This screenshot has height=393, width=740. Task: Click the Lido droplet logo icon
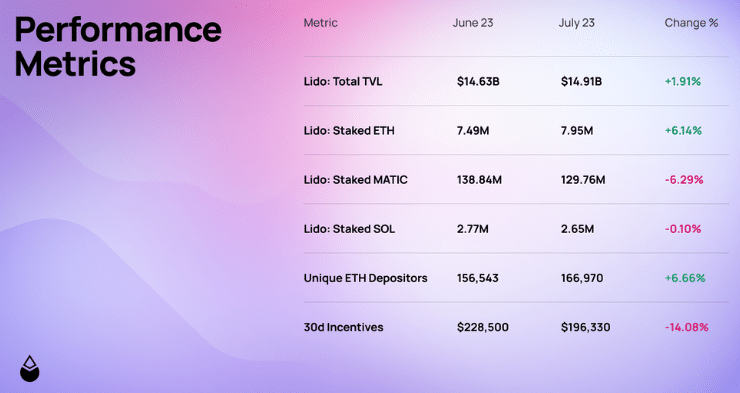tap(30, 368)
